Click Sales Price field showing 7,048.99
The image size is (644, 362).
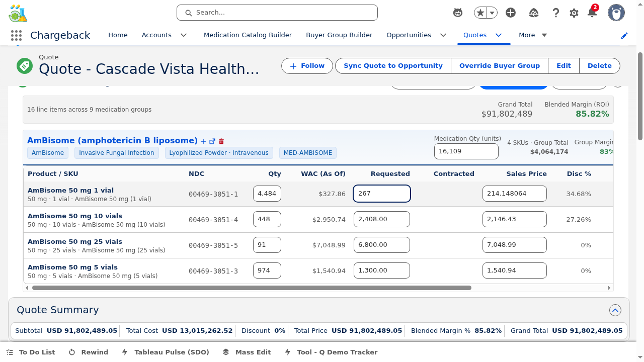point(515,245)
